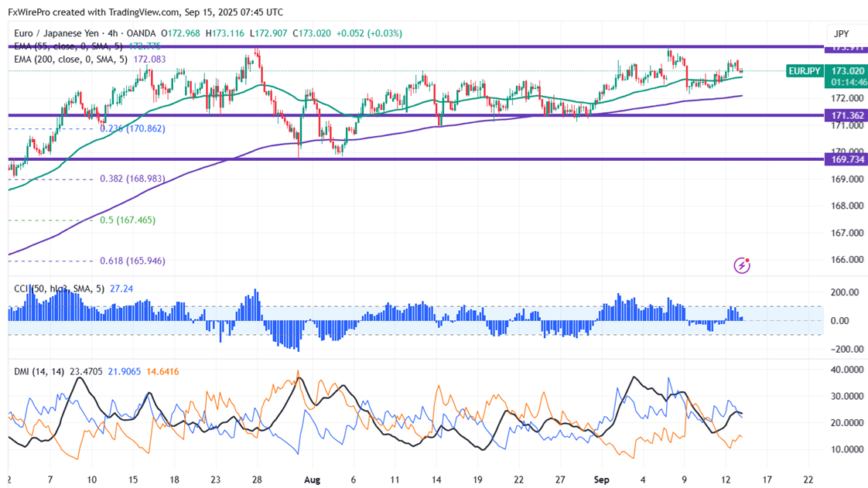Click the 22 date at axis end
This screenshot has width=868, height=488.
[808, 479]
